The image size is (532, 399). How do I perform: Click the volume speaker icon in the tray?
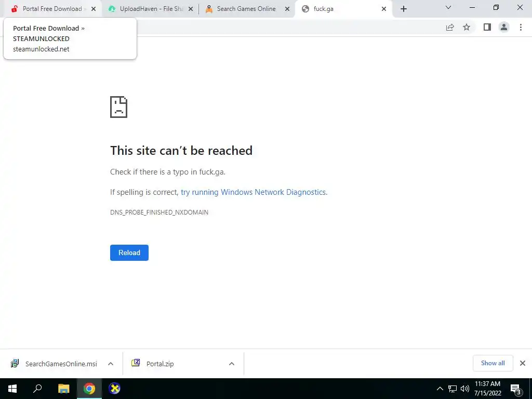(x=465, y=389)
